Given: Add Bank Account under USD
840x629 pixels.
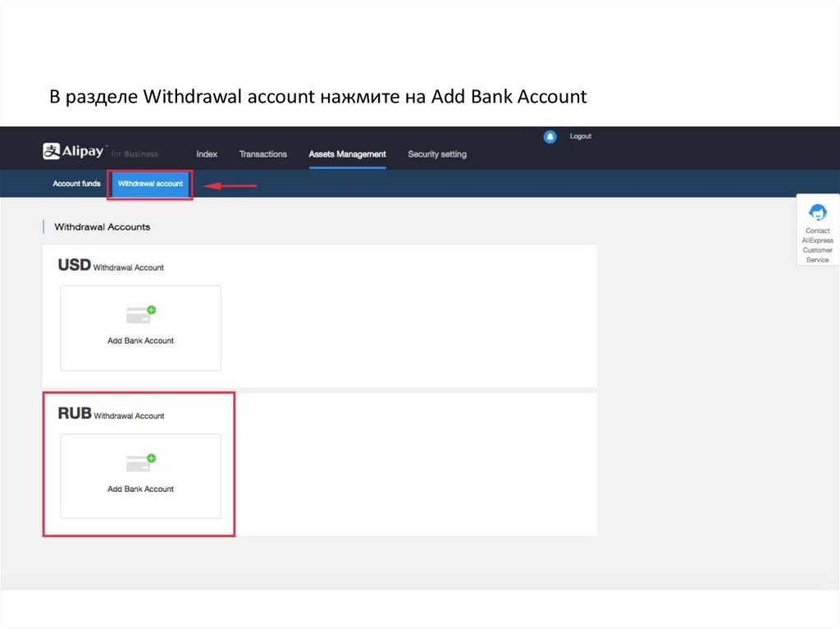Looking at the screenshot, I should (141, 328).
